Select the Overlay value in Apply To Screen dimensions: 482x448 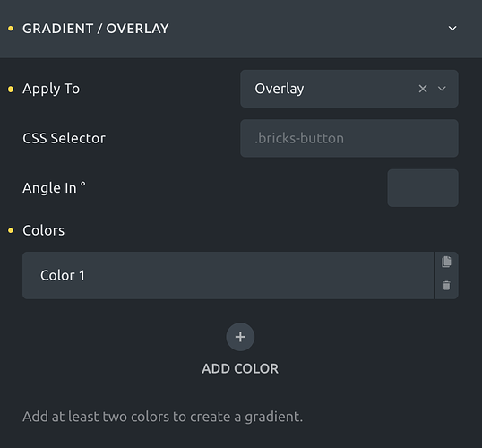pos(280,89)
